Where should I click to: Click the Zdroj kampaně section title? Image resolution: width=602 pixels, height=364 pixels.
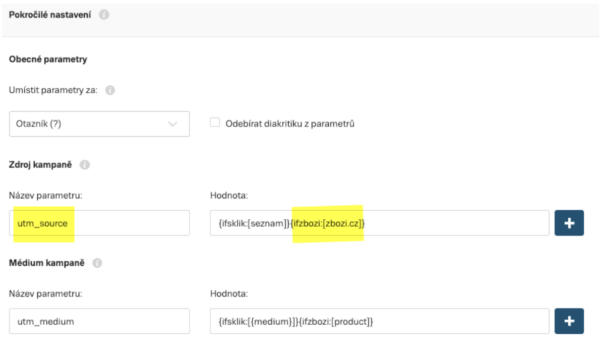point(41,165)
